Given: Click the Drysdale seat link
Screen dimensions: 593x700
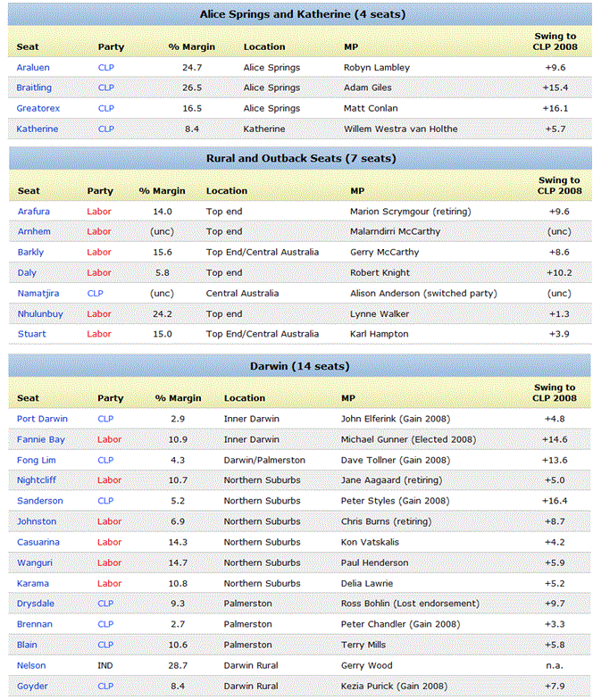Looking at the screenshot, I should pos(38,604).
